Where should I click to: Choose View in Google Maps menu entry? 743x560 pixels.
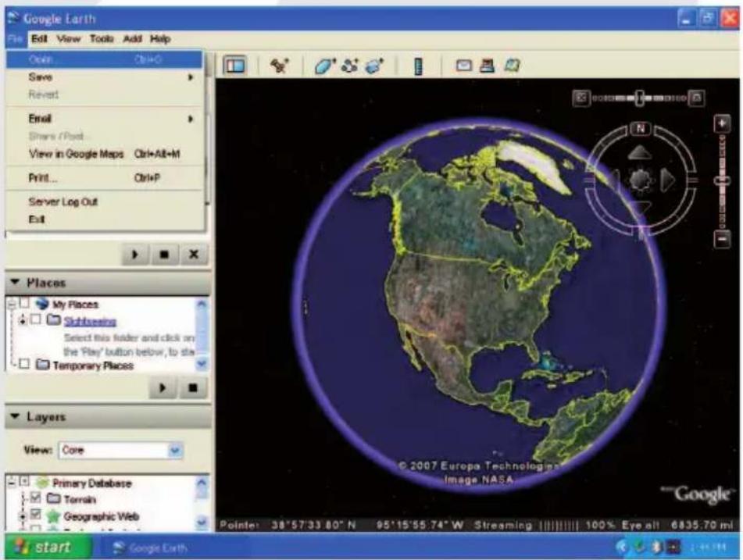[x=104, y=154]
